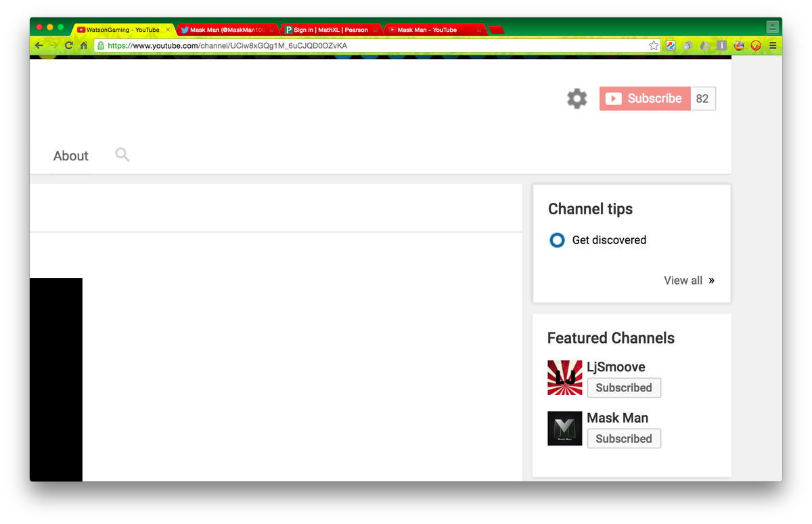812x524 pixels.
Task: Click the Mask Man channel avatar
Action: coord(564,428)
